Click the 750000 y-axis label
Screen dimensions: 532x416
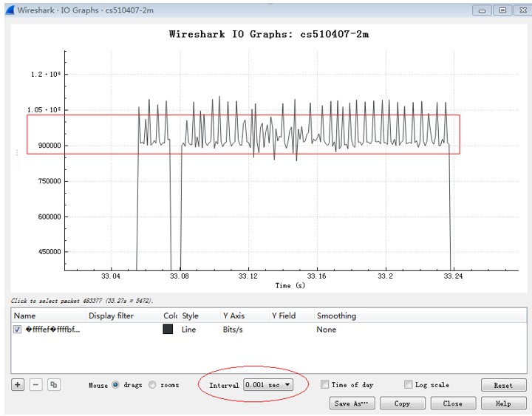50,181
